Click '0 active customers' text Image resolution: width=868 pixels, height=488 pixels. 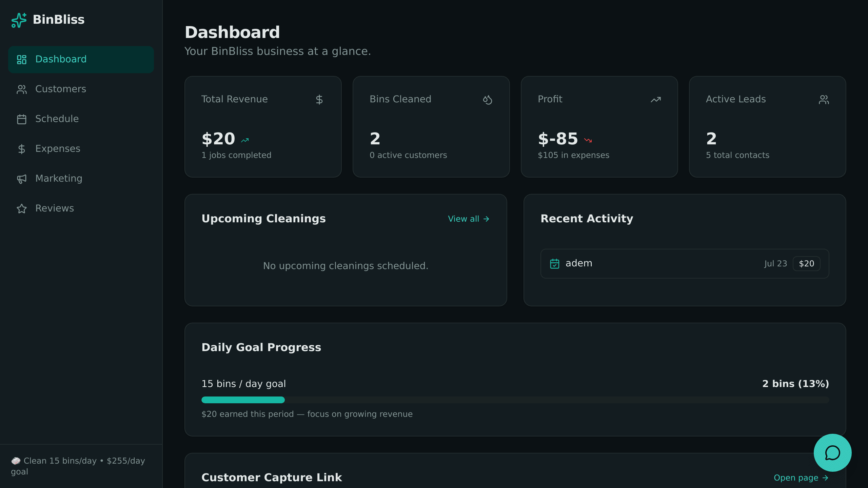[x=409, y=155]
